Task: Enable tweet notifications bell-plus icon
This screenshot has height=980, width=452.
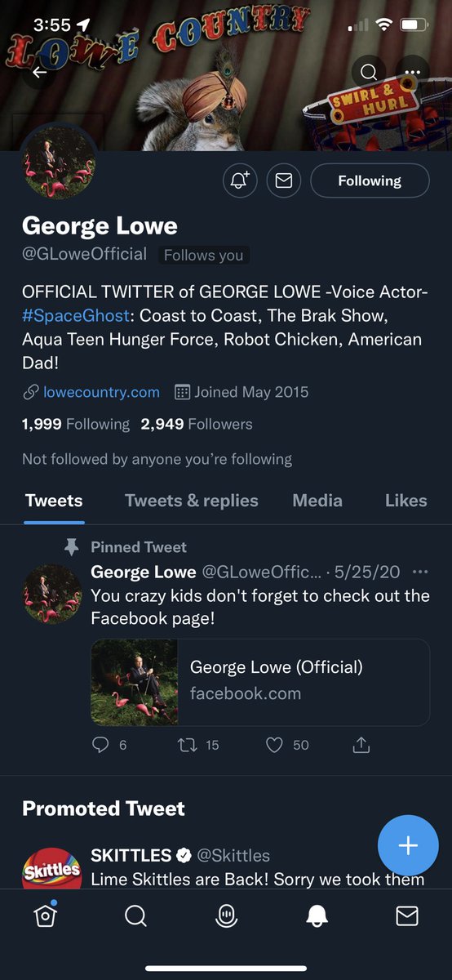Action: coord(240,180)
